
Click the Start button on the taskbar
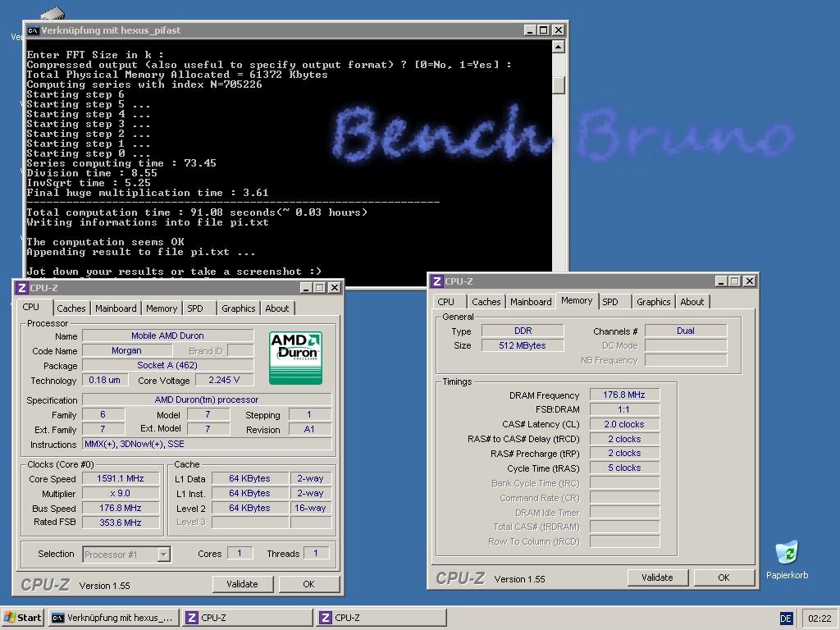tap(23, 618)
